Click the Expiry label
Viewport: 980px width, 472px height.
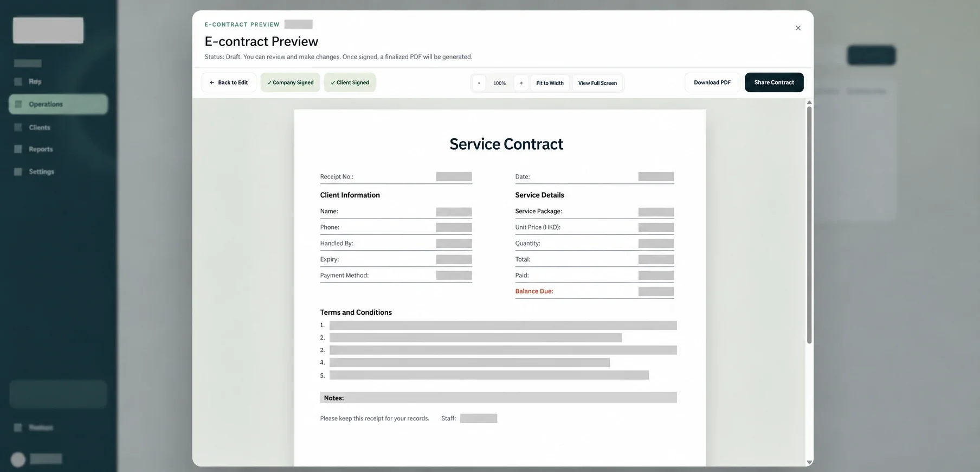click(330, 259)
